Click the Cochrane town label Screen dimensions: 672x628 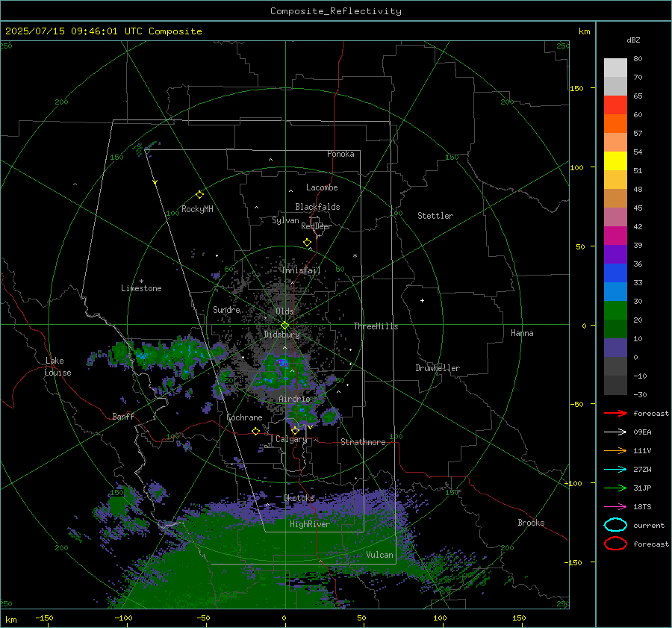[244, 417]
